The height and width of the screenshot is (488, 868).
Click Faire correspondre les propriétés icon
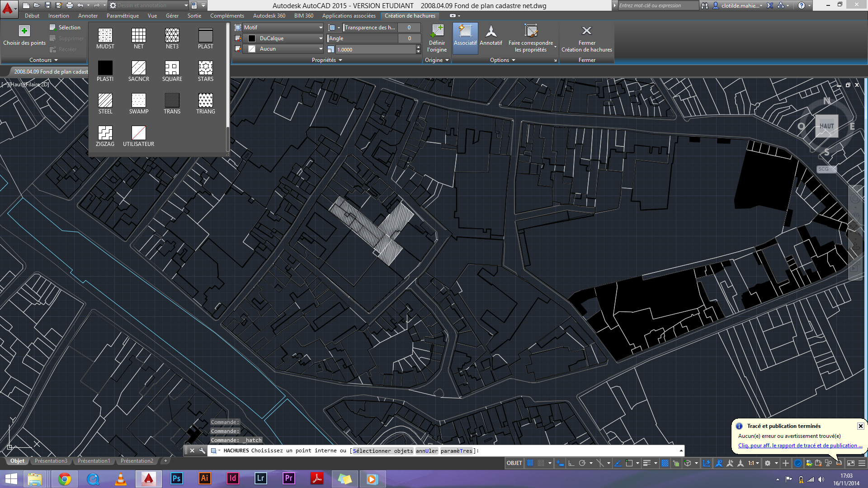point(531,31)
